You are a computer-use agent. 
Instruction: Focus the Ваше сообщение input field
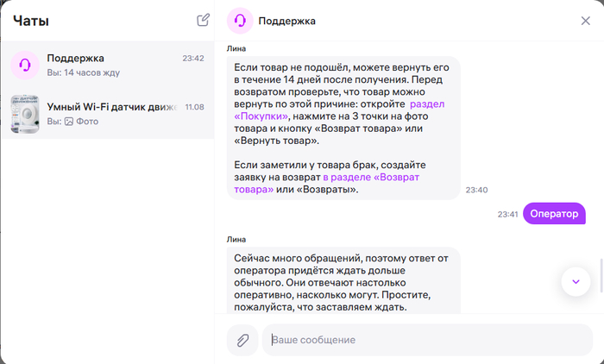pyautogui.click(x=427, y=340)
